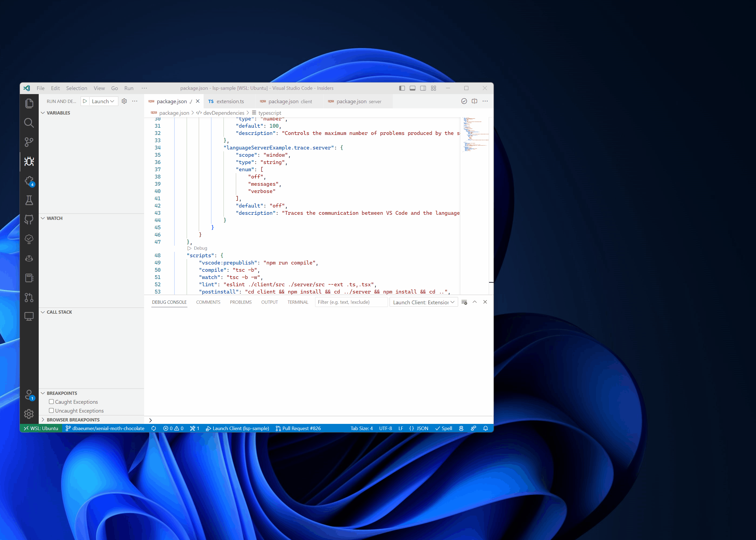Image resolution: width=756 pixels, height=540 pixels.
Task: Open the GitHub view icon
Action: pyautogui.click(x=29, y=219)
